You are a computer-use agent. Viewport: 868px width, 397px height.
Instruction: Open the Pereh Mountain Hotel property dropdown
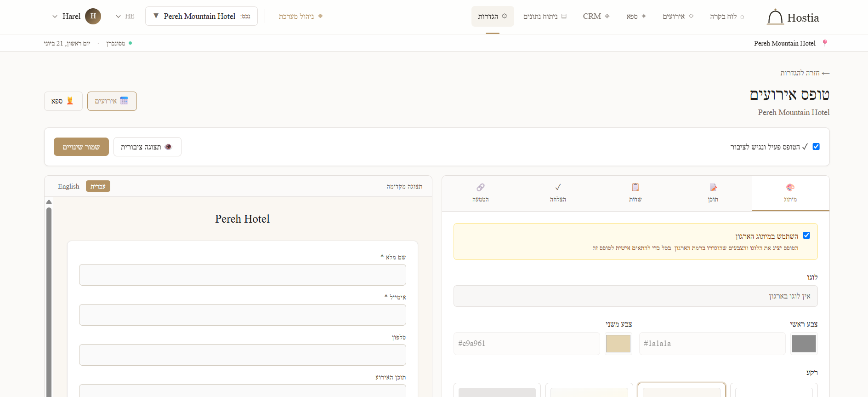point(201,16)
